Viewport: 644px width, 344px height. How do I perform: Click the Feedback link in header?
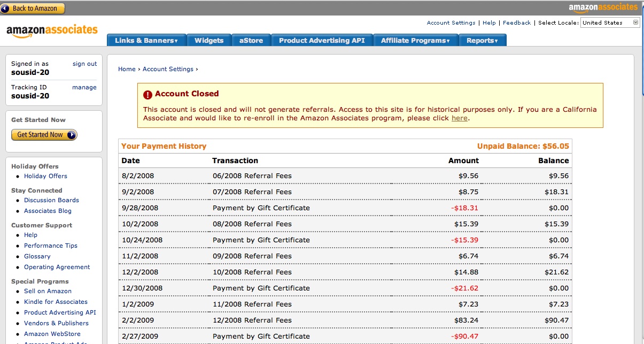(516, 23)
